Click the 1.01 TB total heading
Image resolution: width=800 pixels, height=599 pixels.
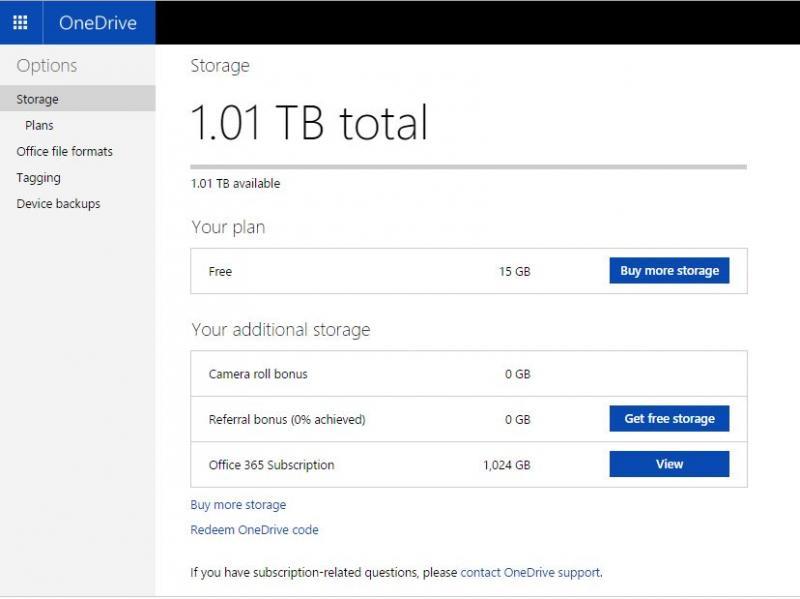click(x=309, y=122)
